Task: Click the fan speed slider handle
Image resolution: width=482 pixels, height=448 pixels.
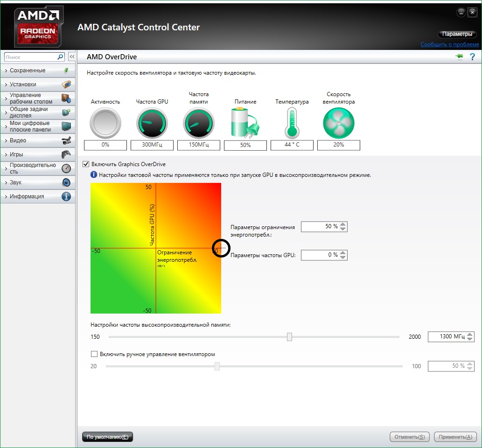Action: [x=217, y=366]
